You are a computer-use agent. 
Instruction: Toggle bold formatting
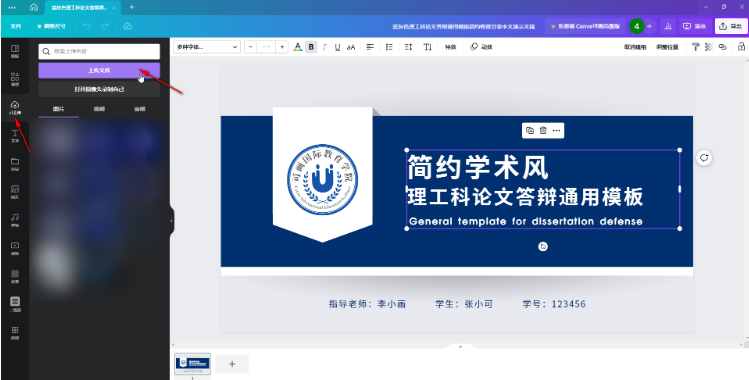coord(311,47)
